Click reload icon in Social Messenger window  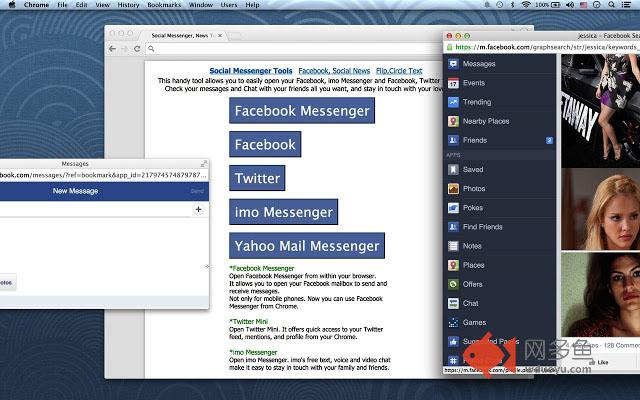pos(137,49)
